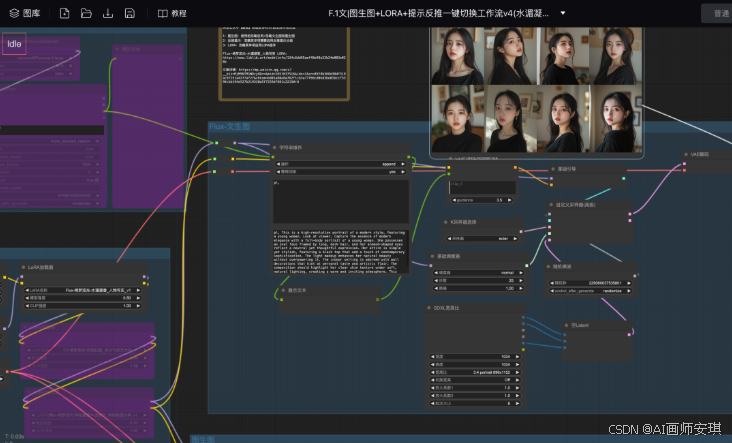The height and width of the screenshot is (443, 732).
Task: Open the 教程 tutorial book button
Action: (x=172, y=13)
